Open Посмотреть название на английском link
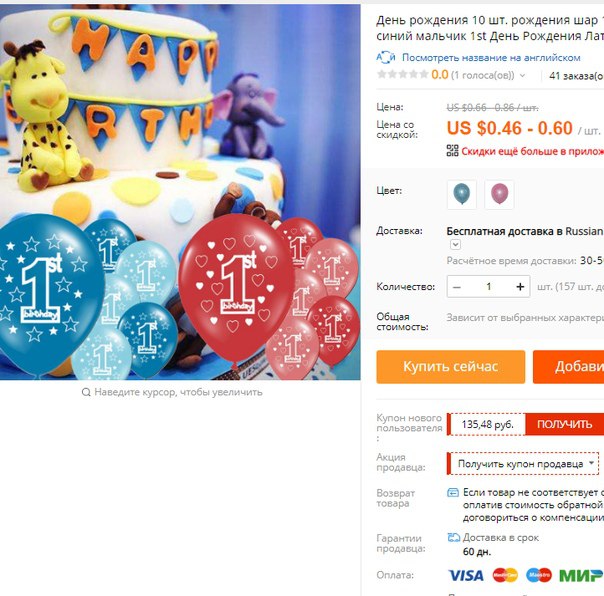This screenshot has width=604, height=596. coord(491,58)
